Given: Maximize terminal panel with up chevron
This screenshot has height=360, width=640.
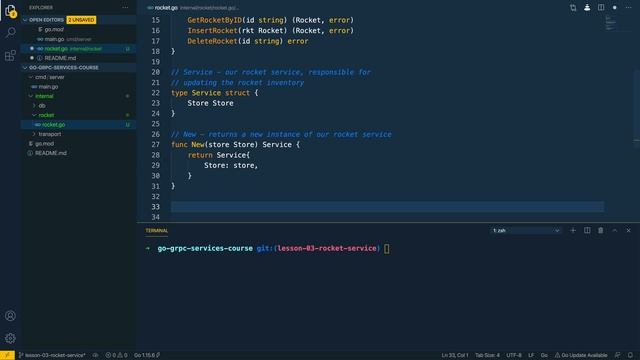Looking at the screenshot, I should tap(615, 231).
